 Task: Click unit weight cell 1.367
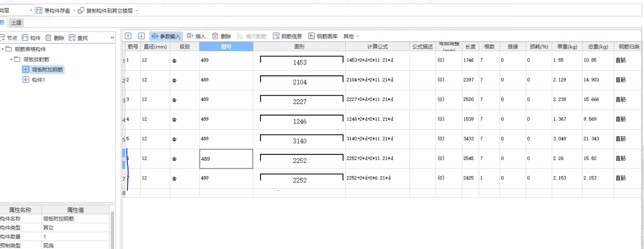coord(567,120)
